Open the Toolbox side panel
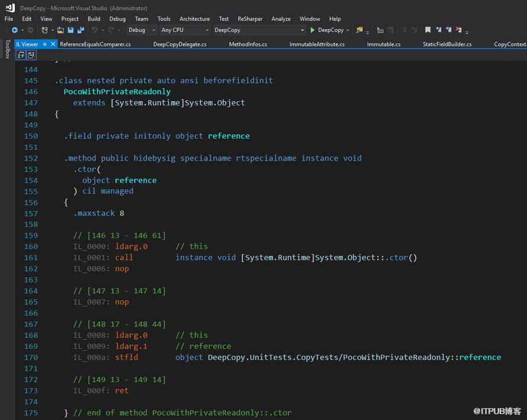Viewport: 527px width, 420px height. 7,49
